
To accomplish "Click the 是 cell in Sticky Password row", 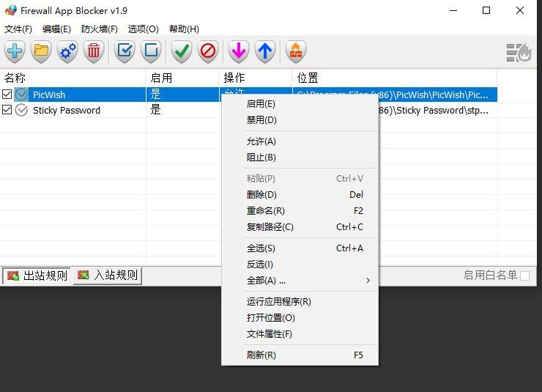I will tap(155, 110).
